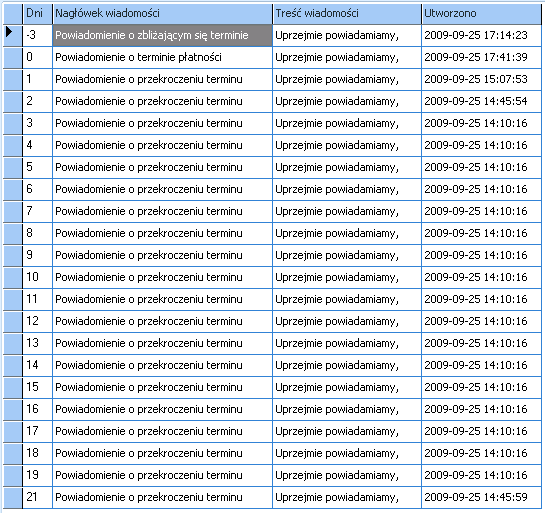The width and height of the screenshot is (545, 513).
Task: Select timestamp 2009-09-25 17:14:23
Action: pos(481,35)
